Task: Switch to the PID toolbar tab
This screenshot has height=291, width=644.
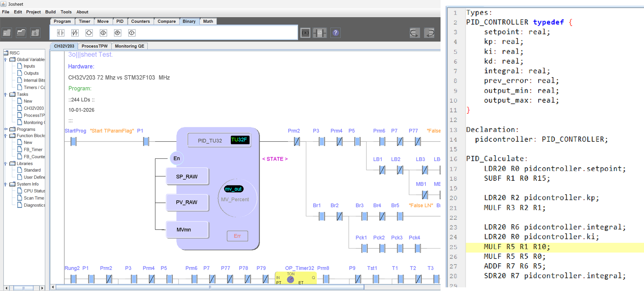Action: (x=120, y=21)
